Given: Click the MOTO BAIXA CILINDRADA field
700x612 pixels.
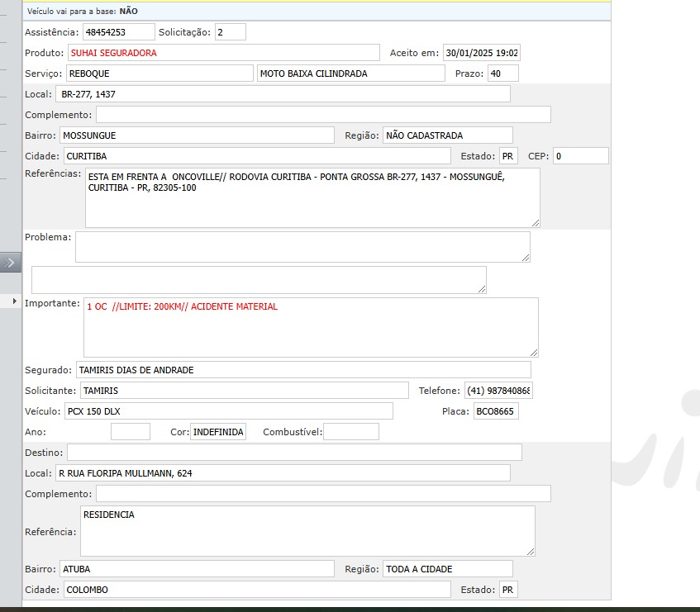Looking at the screenshot, I should (x=350, y=74).
